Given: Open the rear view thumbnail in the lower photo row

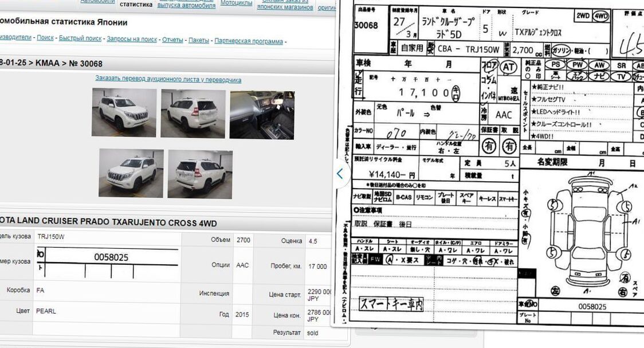Looking at the screenshot, I should pos(200,174).
